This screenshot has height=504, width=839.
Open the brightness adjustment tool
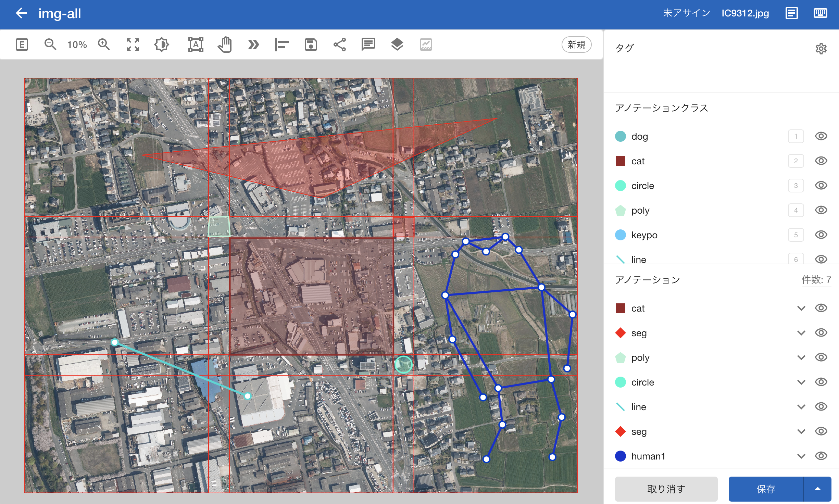(x=161, y=45)
